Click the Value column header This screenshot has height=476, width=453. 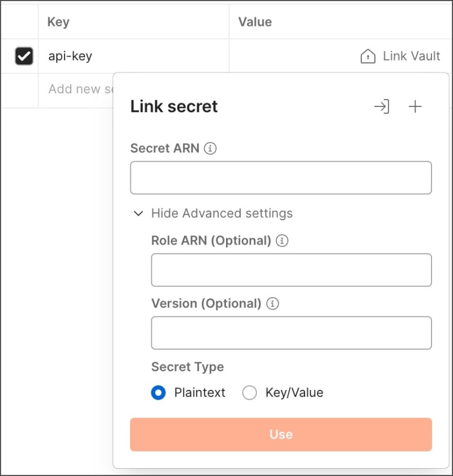click(255, 22)
